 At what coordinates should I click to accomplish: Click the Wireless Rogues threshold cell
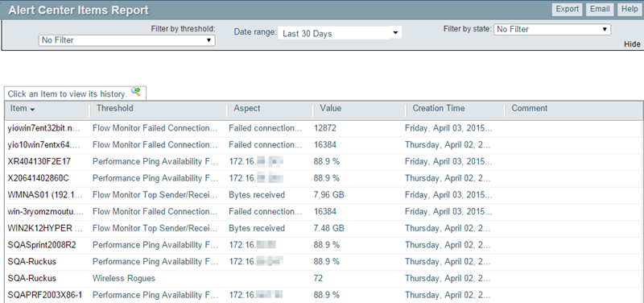coord(124,278)
